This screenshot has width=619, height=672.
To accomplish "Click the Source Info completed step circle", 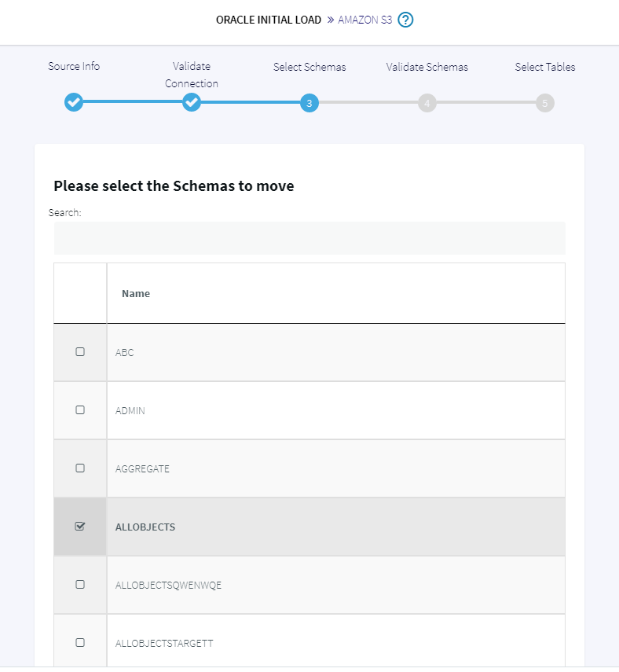I will [x=74, y=102].
